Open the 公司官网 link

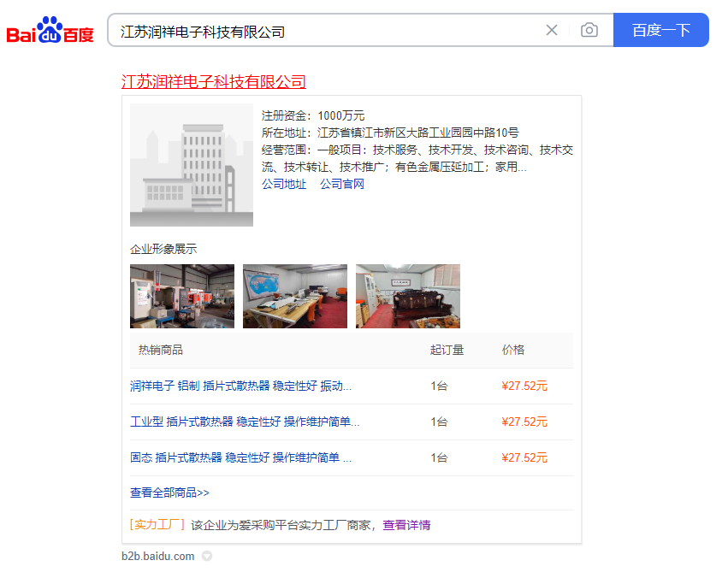pos(342,184)
